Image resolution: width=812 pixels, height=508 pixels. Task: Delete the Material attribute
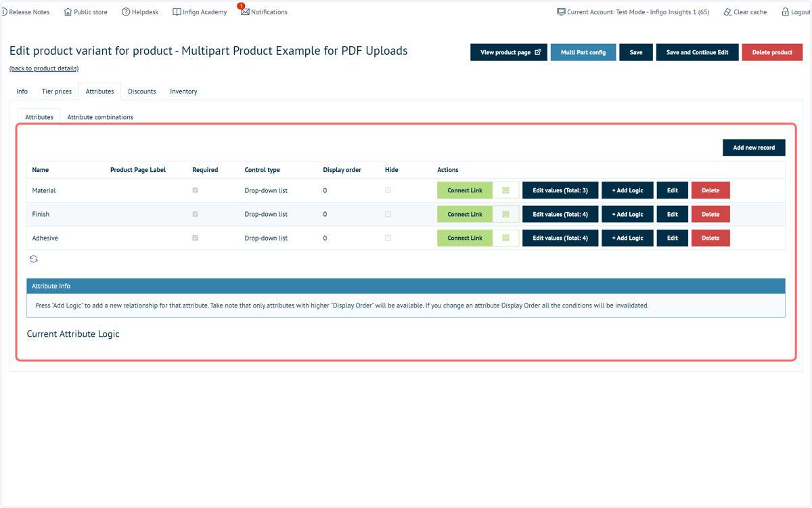(x=710, y=190)
